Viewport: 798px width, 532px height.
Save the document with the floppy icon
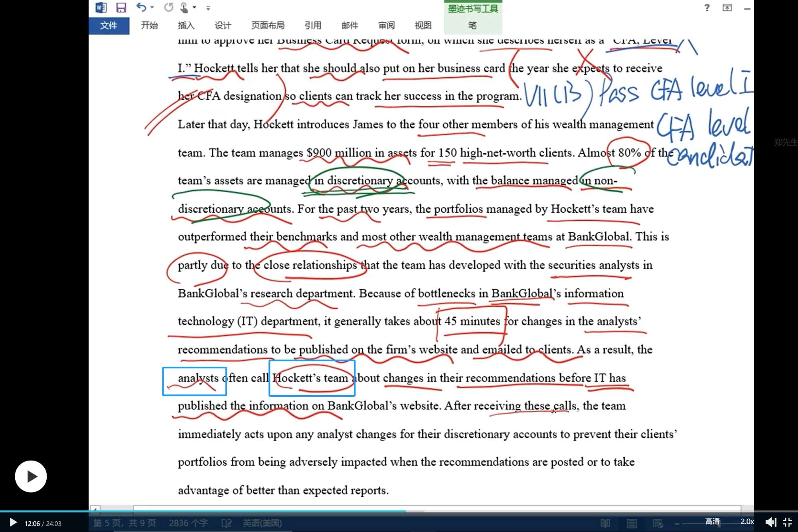pyautogui.click(x=121, y=7)
